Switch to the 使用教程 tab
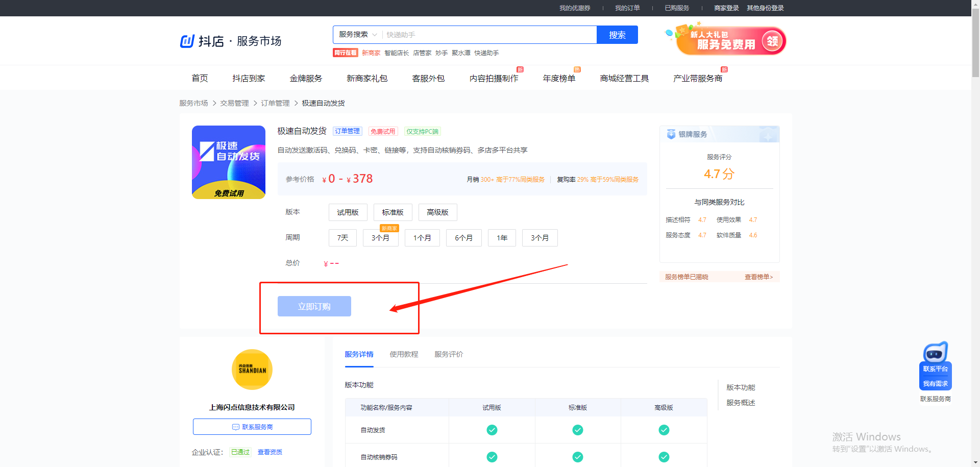 pos(404,354)
